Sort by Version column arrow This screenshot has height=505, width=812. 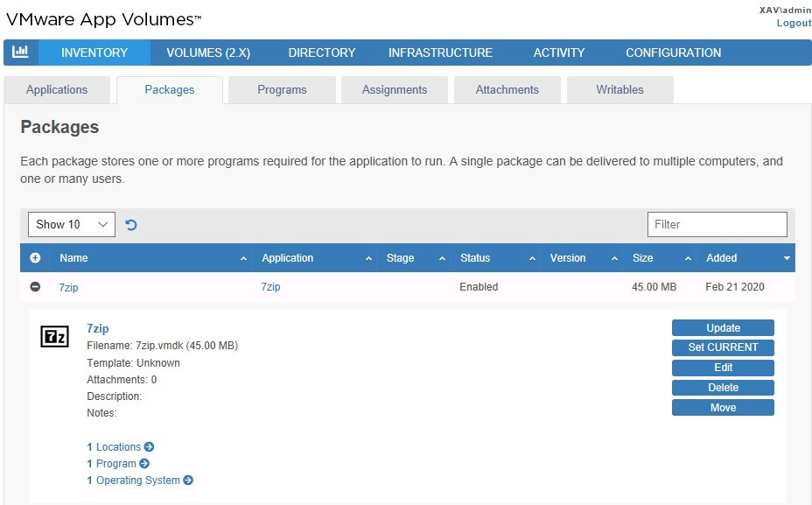pos(615,258)
